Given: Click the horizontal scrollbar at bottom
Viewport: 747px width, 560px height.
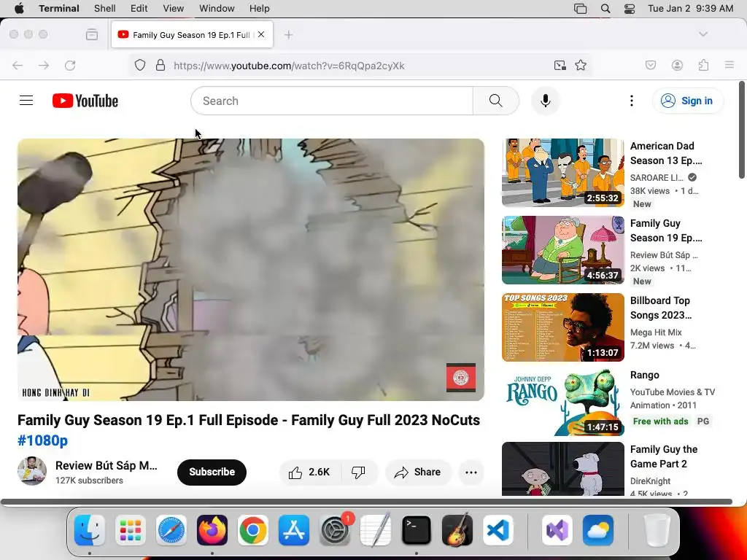Looking at the screenshot, I should (366, 502).
